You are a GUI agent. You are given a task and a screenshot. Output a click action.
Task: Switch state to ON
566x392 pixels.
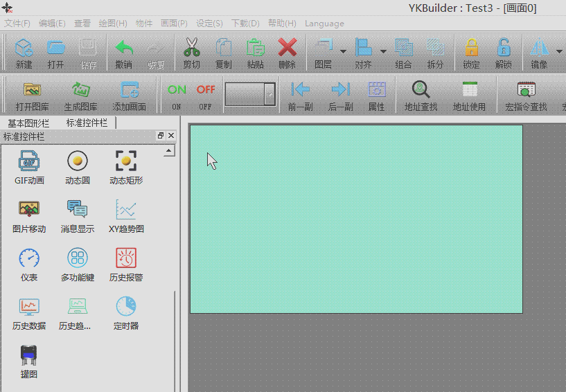[177, 90]
